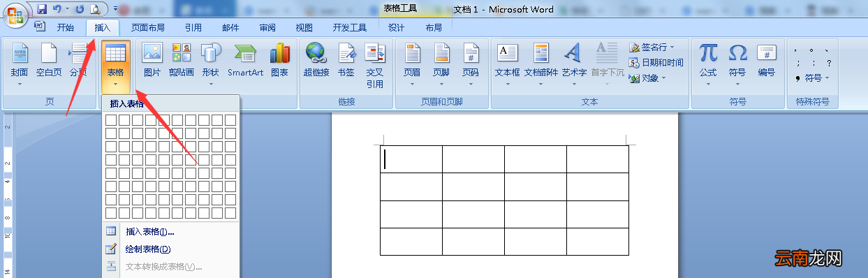The height and width of the screenshot is (278, 868).
Task: Insert an 对象 object
Action: point(643,78)
